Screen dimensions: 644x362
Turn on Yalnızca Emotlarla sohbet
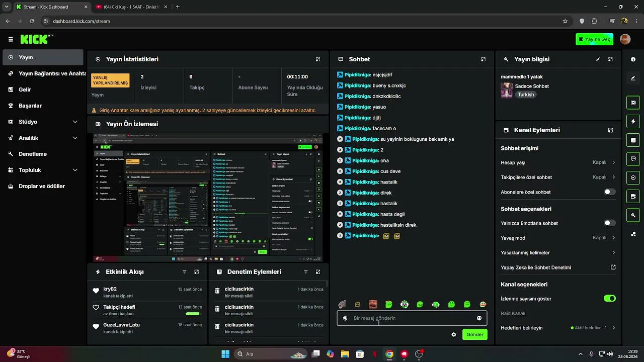click(609, 223)
